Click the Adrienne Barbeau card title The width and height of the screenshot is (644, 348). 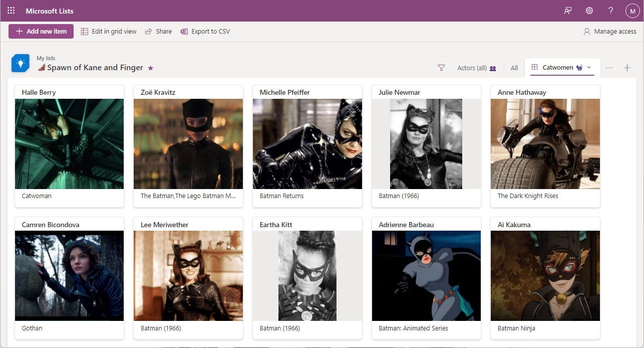click(x=407, y=225)
